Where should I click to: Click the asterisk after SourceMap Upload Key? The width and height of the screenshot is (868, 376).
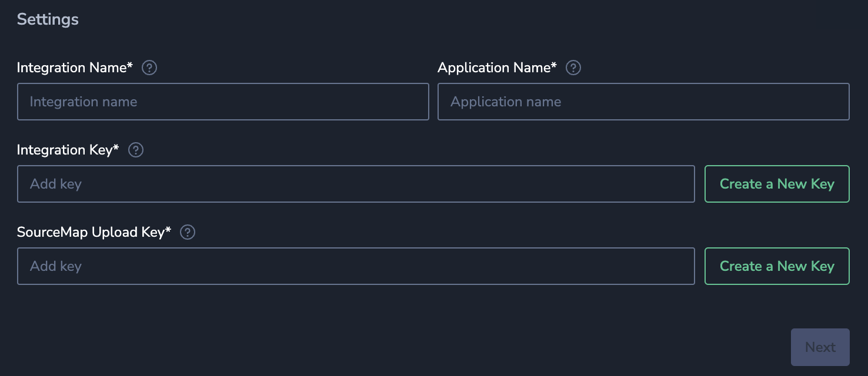[x=168, y=230]
